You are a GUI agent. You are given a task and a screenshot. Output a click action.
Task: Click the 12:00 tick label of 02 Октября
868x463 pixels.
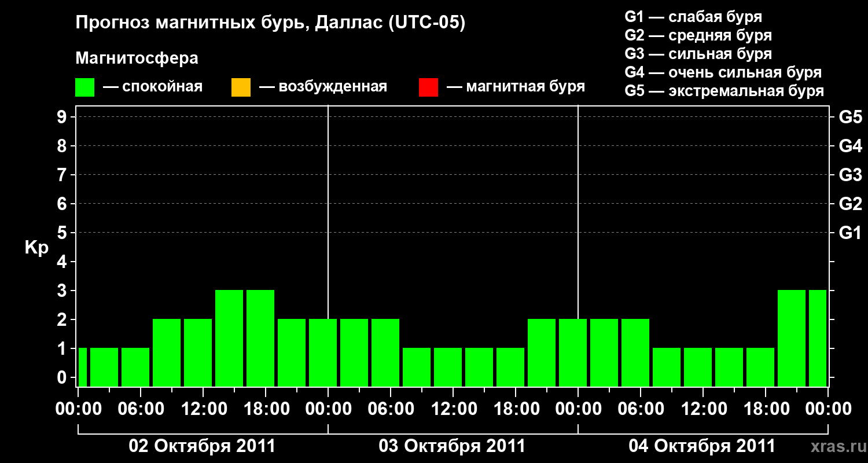click(x=203, y=409)
